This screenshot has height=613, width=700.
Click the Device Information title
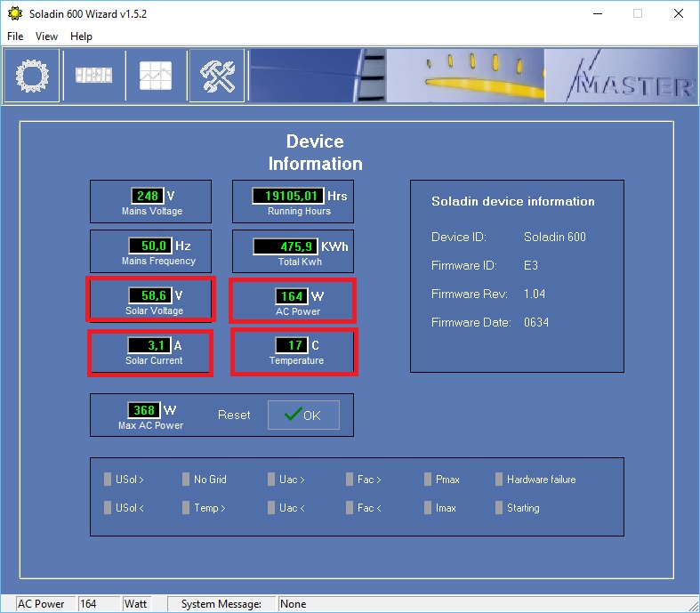pyautogui.click(x=315, y=153)
